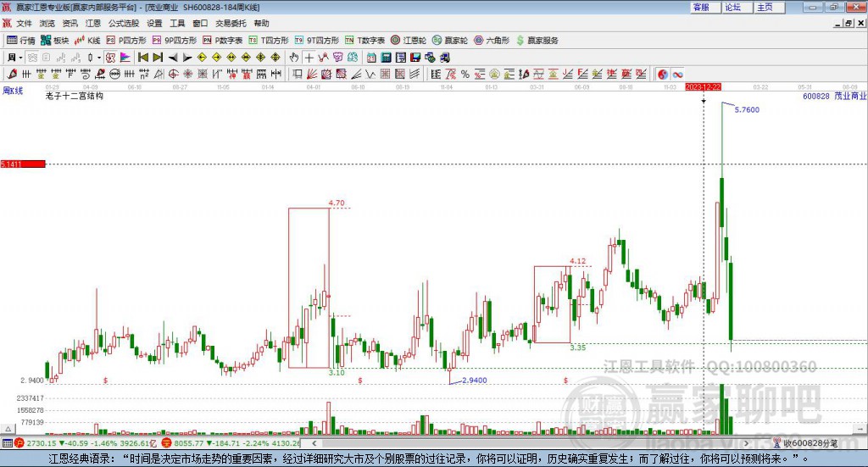Click the infinity symbol icon

[677, 74]
